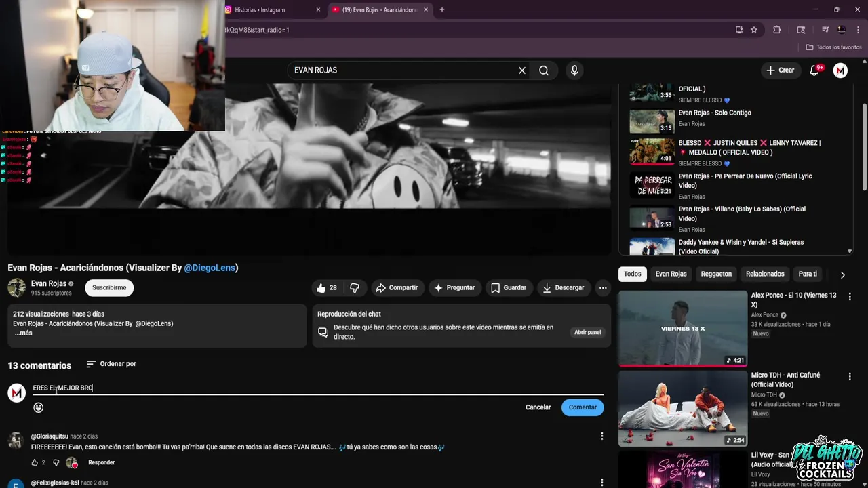
Task: Open Chrome profile avatar
Action: (842, 30)
